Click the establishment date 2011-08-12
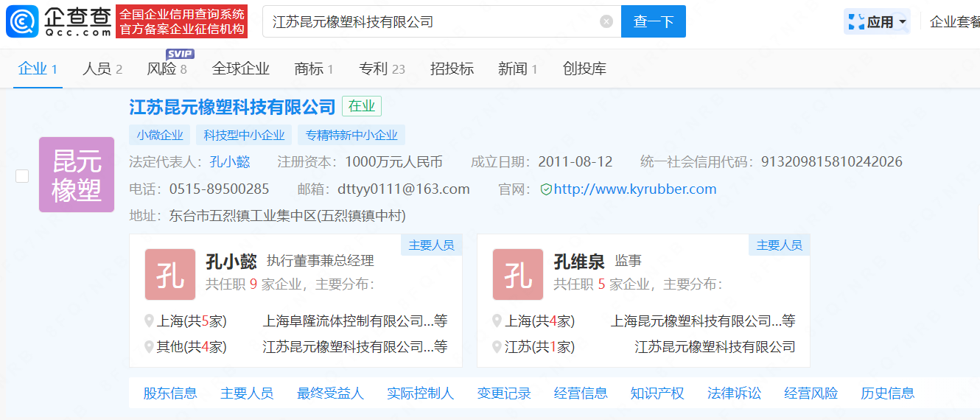The image size is (980, 420). 575,162
